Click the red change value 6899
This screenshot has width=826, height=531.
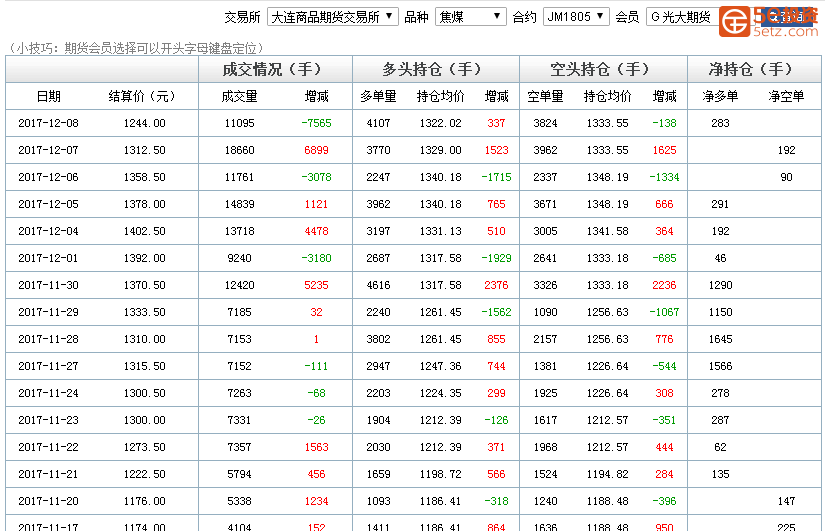coord(316,150)
